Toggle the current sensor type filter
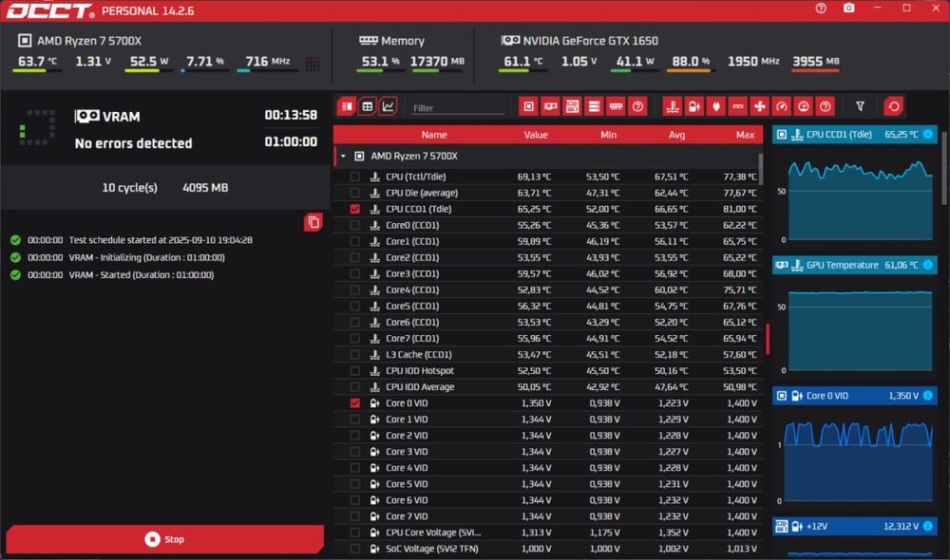The height and width of the screenshot is (560, 950). point(738,106)
